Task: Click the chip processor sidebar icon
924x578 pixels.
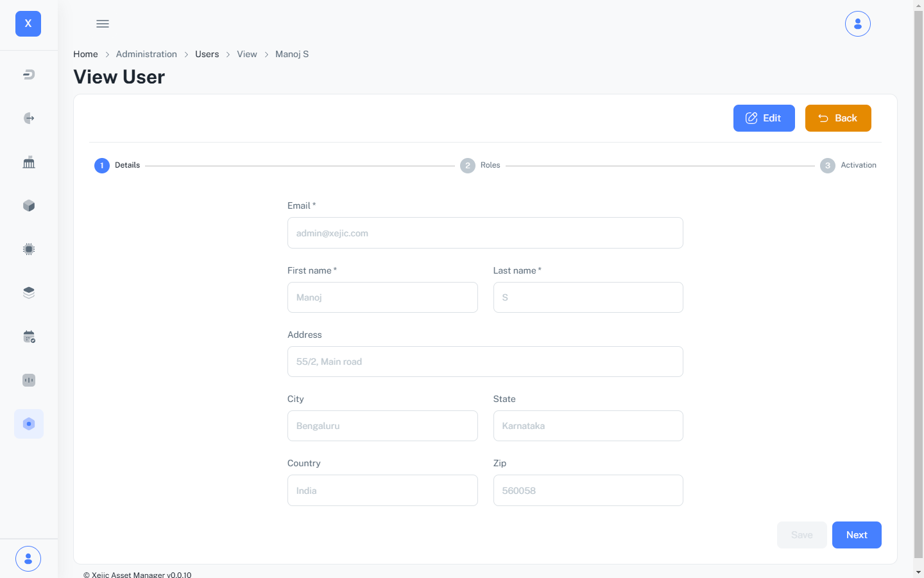Action: (29, 249)
